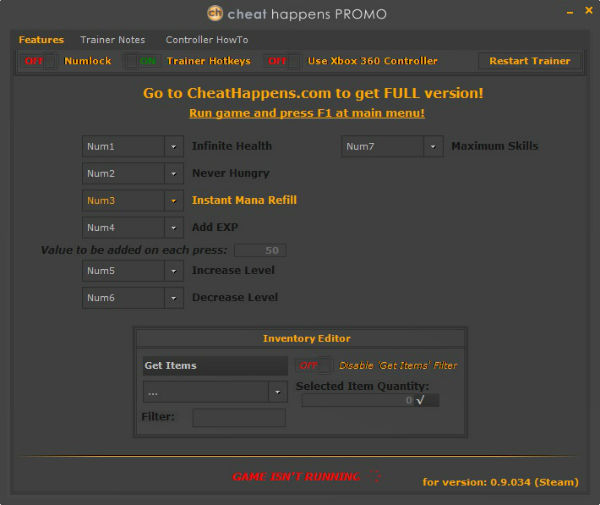Screen dimensions: 600x505
Task: Click the Maximum Skills label
Action: [x=495, y=146]
